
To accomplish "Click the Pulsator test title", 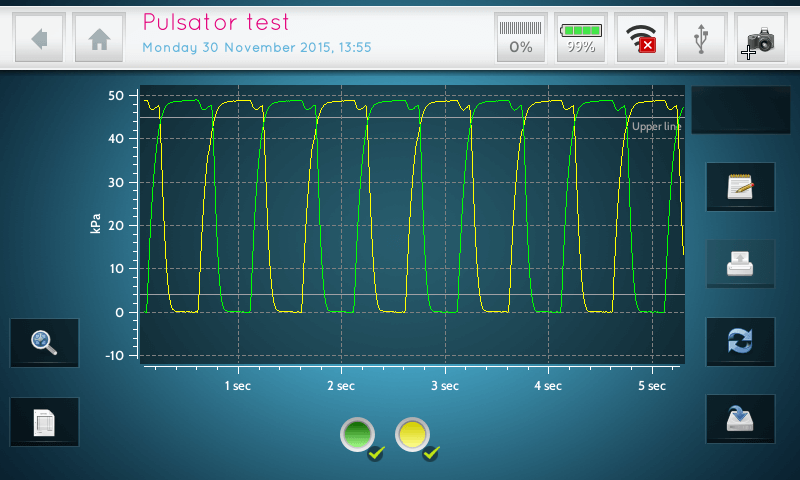I will [x=216, y=22].
